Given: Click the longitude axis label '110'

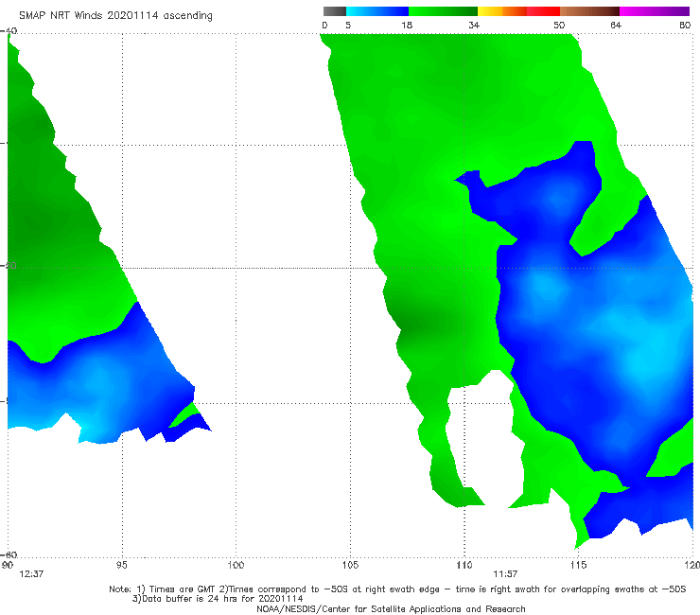Looking at the screenshot, I should pos(464,566).
